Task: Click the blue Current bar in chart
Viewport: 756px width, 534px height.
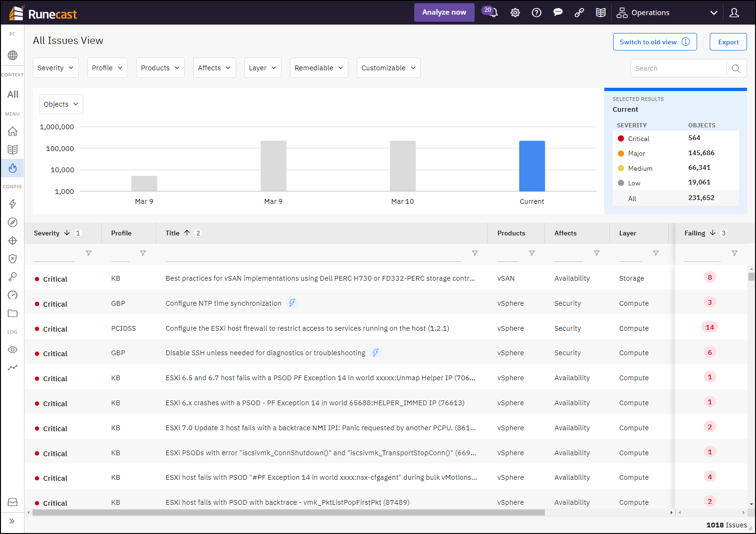Action: pyautogui.click(x=532, y=166)
